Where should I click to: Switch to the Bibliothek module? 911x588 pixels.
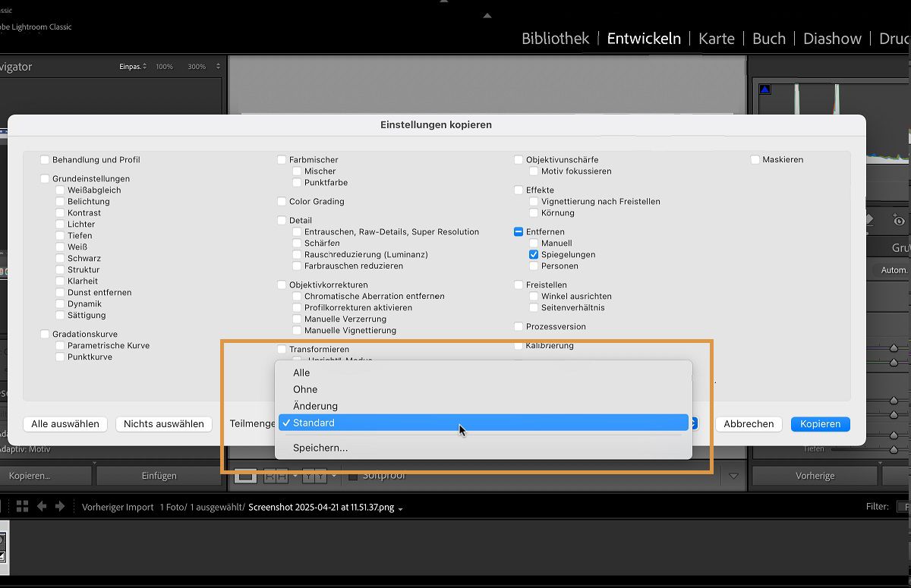tap(555, 38)
